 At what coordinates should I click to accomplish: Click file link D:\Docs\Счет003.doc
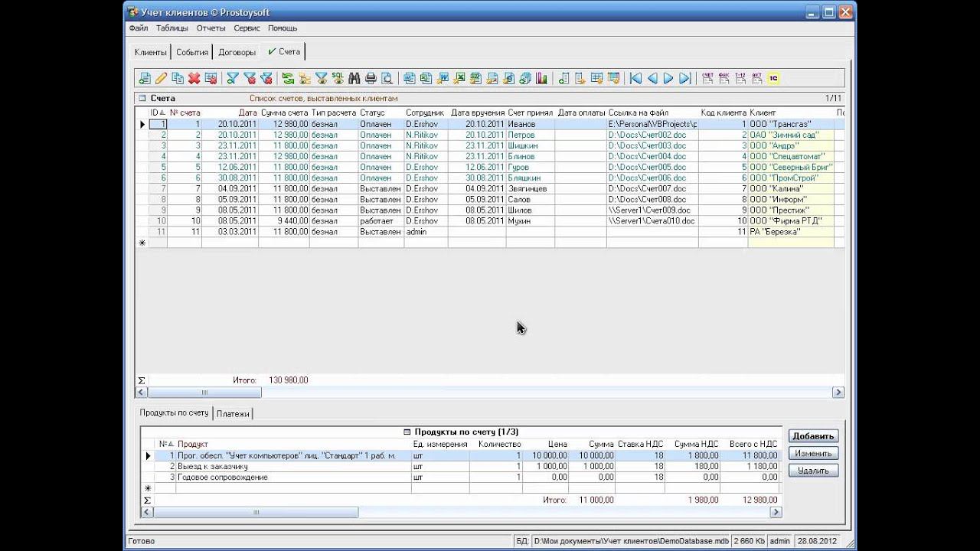pyautogui.click(x=652, y=145)
